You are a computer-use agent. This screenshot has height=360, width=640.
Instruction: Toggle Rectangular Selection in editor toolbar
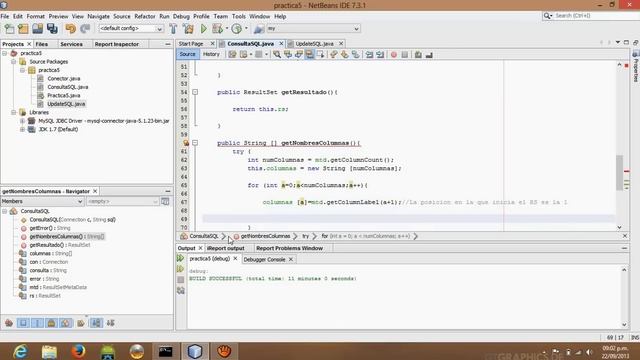point(320,55)
